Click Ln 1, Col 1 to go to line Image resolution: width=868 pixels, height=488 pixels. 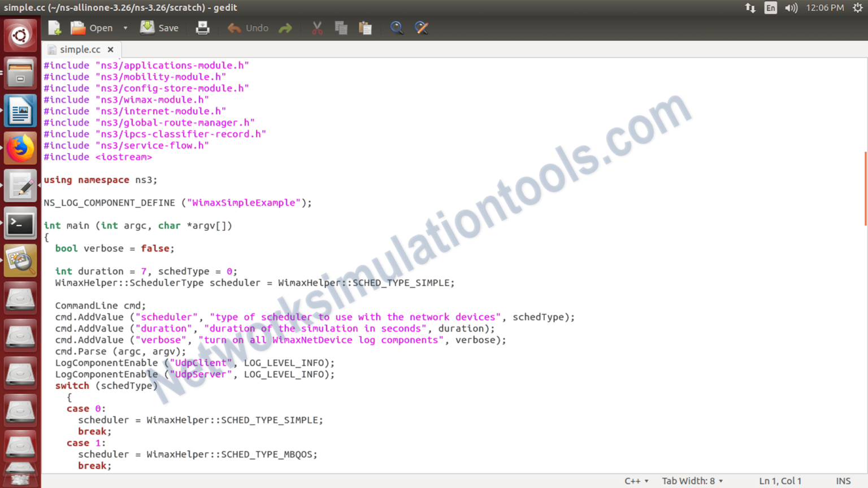coord(780,481)
